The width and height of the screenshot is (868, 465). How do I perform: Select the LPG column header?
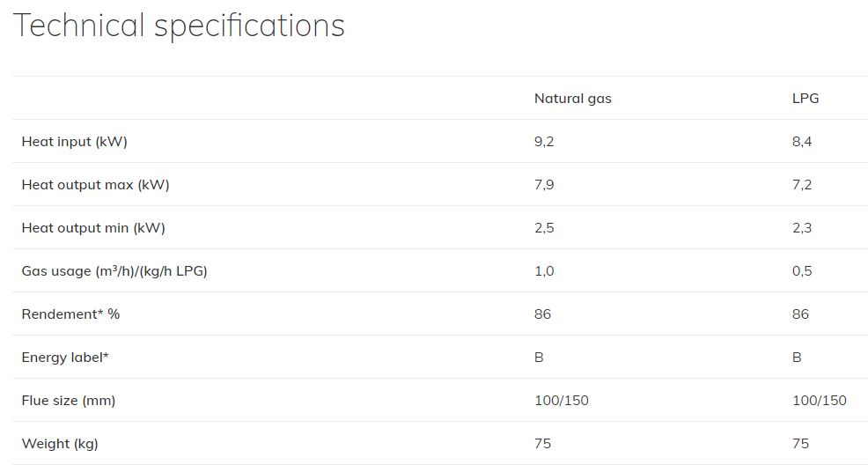[x=805, y=98]
